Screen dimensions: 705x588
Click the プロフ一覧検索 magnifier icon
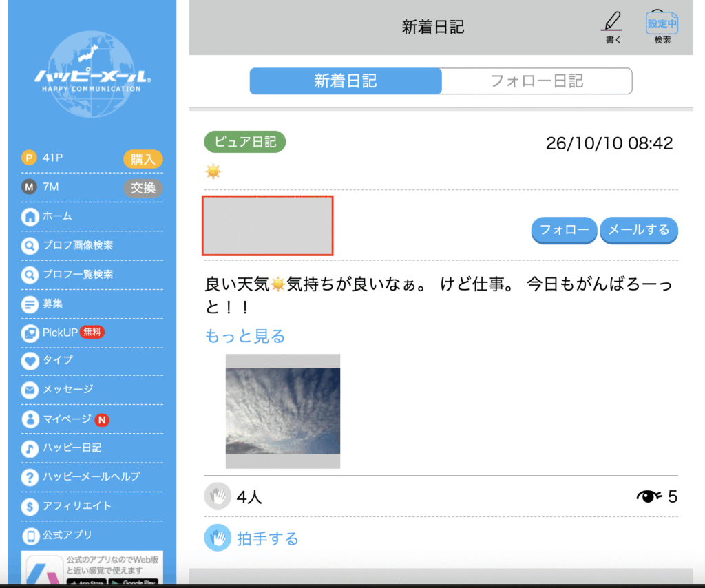coord(30,275)
